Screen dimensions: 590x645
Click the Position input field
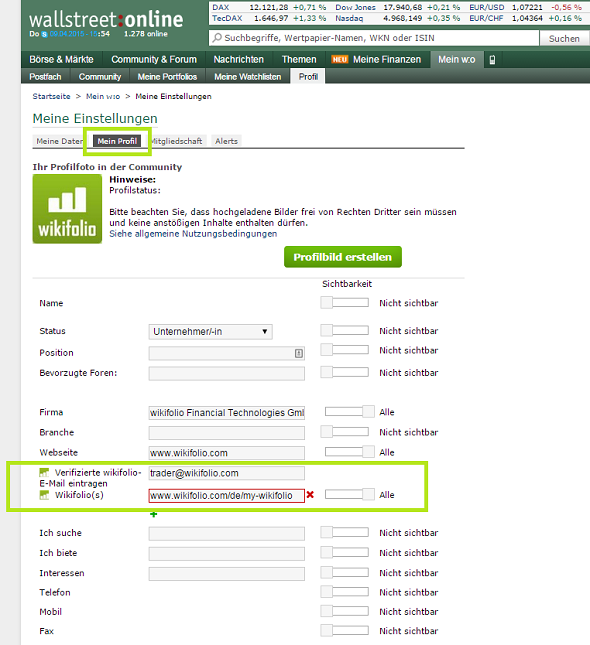click(x=227, y=353)
